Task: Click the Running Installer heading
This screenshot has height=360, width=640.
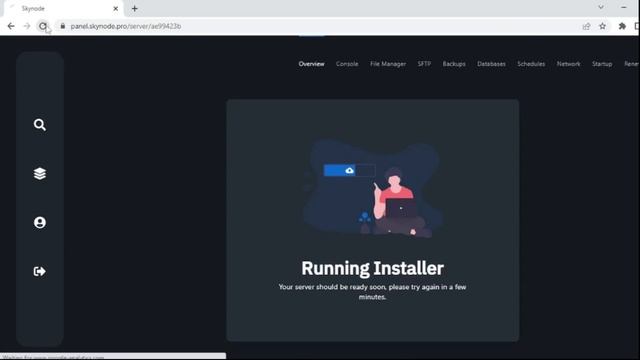Action: pos(372,269)
